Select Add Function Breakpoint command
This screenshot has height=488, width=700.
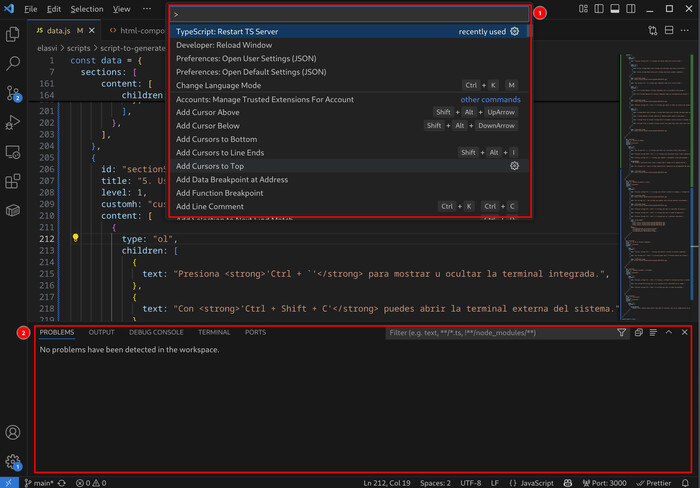tap(349, 193)
